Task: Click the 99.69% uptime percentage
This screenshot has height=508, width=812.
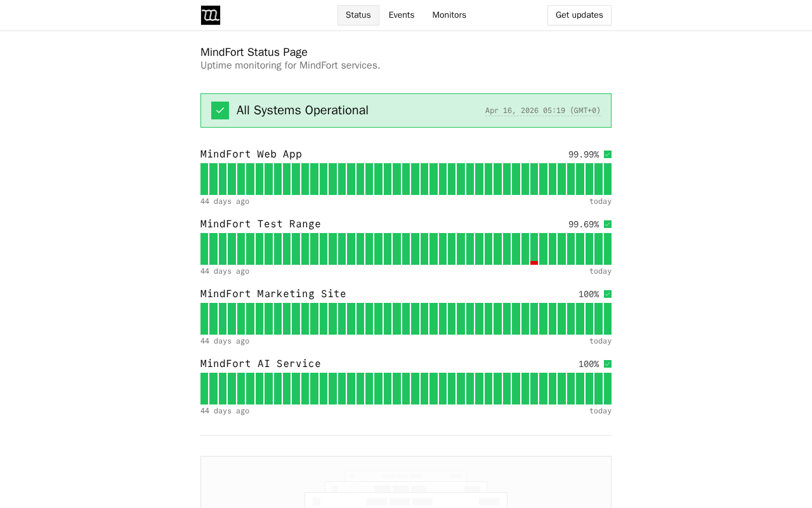Action: click(x=584, y=224)
